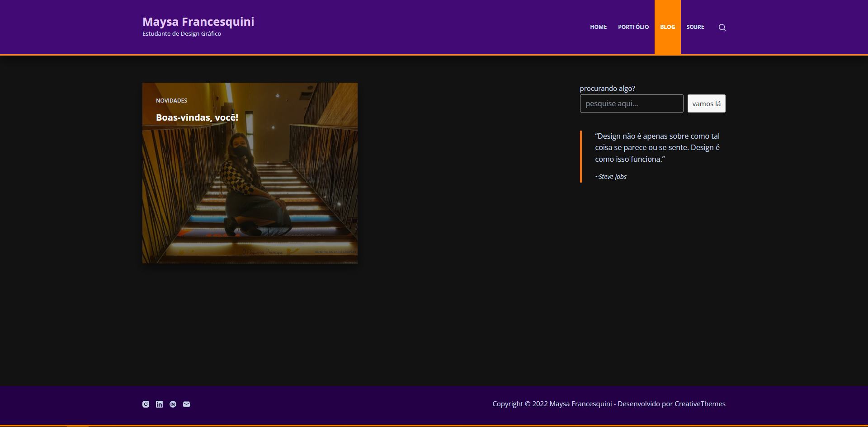Click the 'Design não é apenas' quote text
The height and width of the screenshot is (427, 868).
(657, 147)
